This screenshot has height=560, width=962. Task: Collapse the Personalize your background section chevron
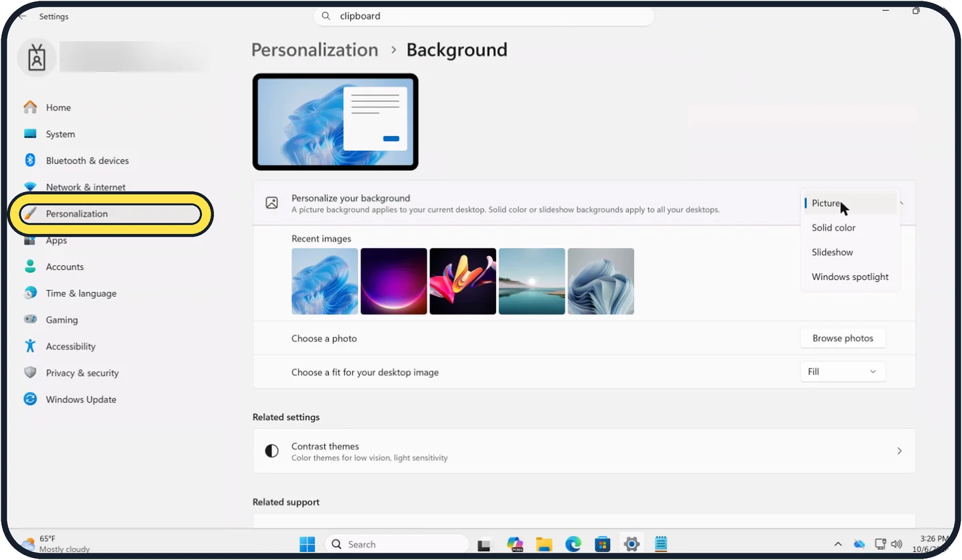click(902, 203)
